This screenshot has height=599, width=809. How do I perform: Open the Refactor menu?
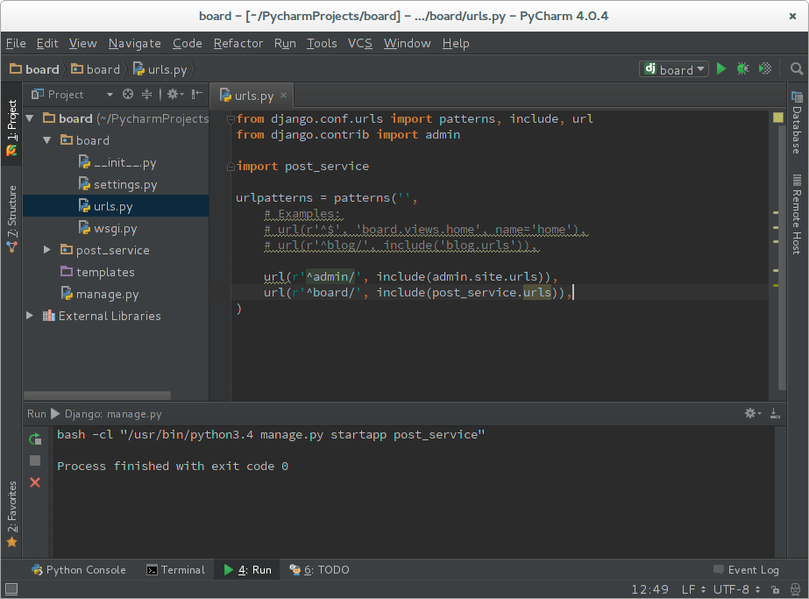tap(238, 43)
